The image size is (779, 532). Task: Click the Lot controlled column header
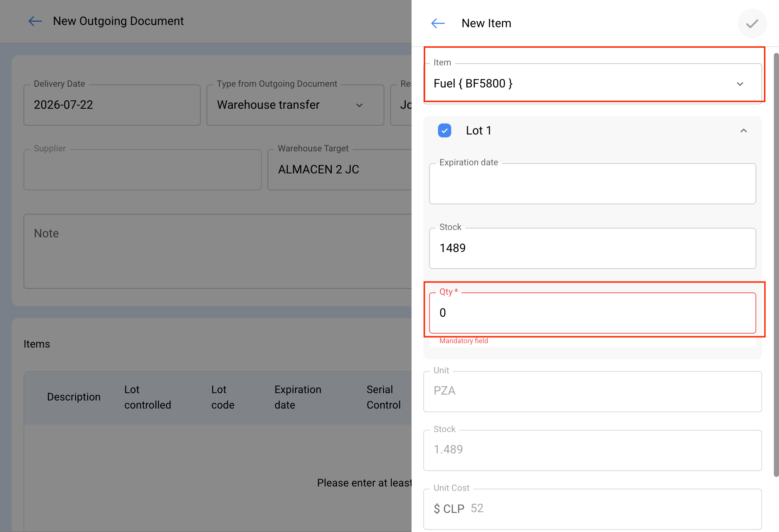pyautogui.click(x=147, y=397)
